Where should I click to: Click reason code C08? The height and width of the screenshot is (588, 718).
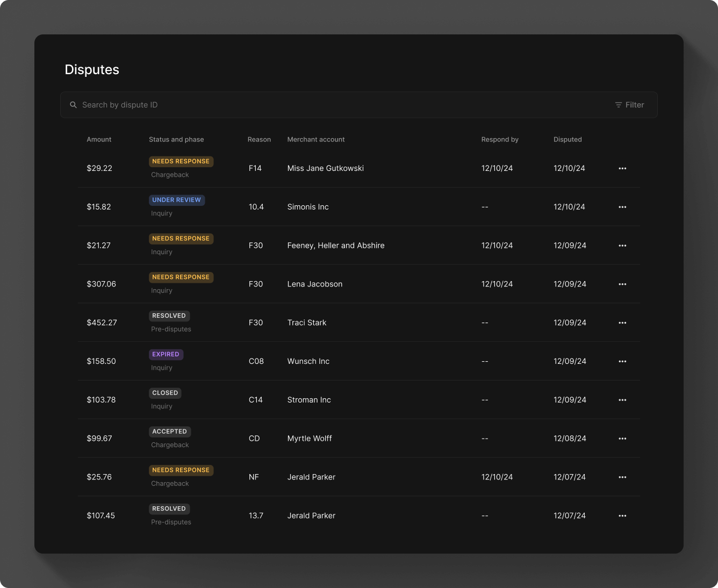pyautogui.click(x=256, y=361)
